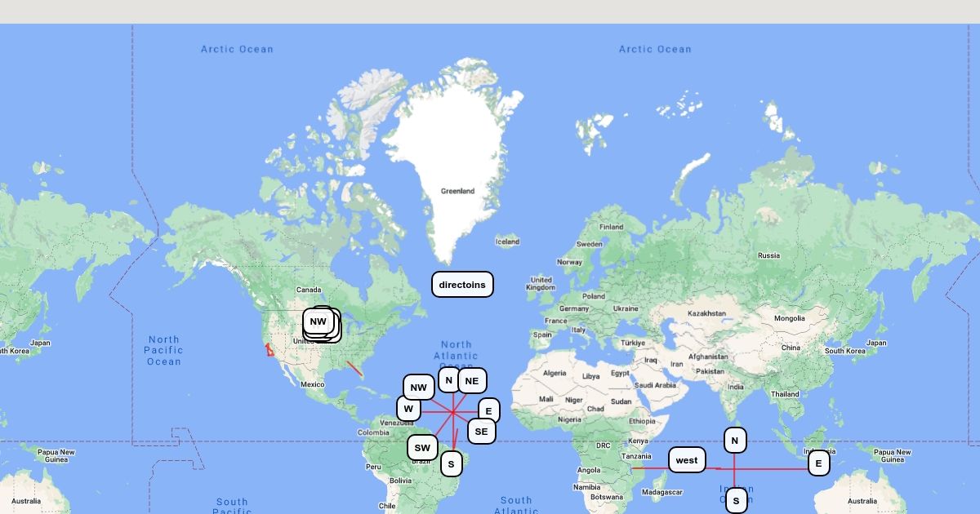Select the NW marker in the Atlantic compass

pos(418,388)
